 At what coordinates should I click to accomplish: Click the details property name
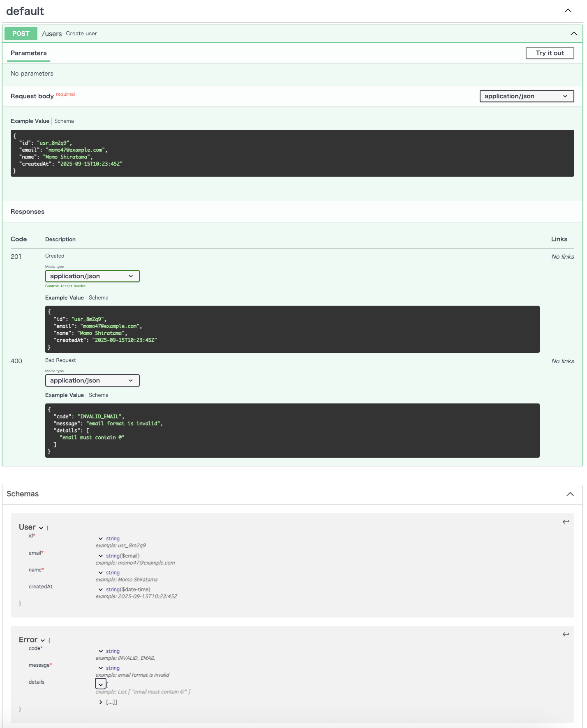tap(37, 682)
